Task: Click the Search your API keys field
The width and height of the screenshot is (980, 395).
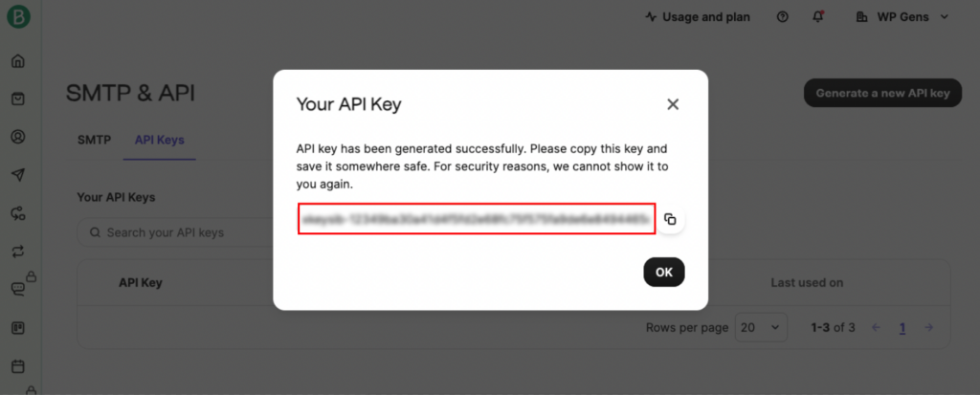Action: (x=172, y=232)
